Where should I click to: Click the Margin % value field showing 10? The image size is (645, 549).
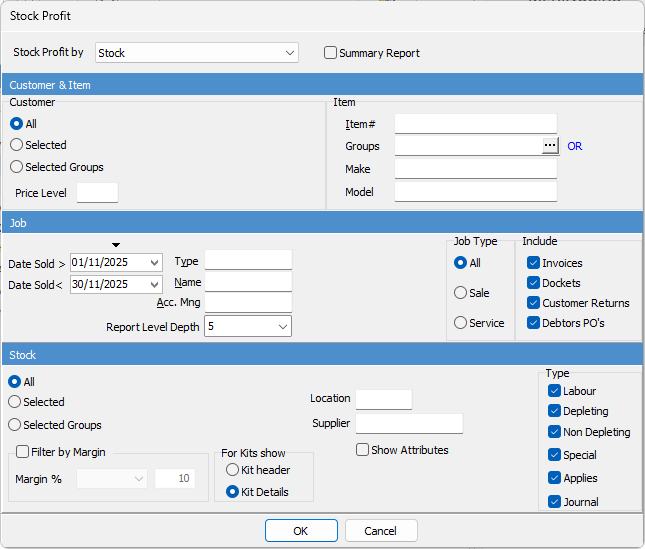coord(175,479)
